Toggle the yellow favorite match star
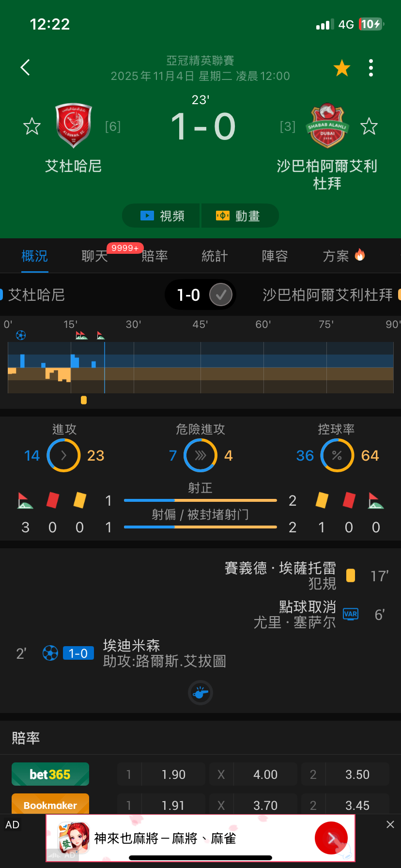 tap(342, 68)
